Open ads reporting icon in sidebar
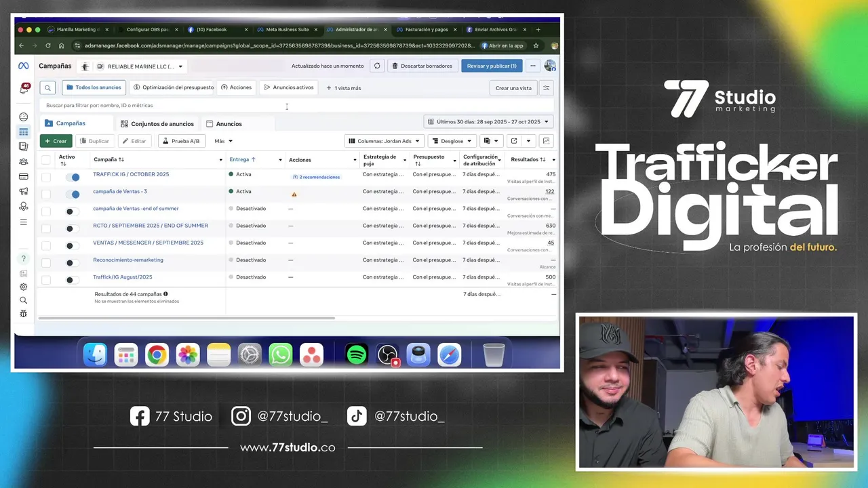 [24, 146]
